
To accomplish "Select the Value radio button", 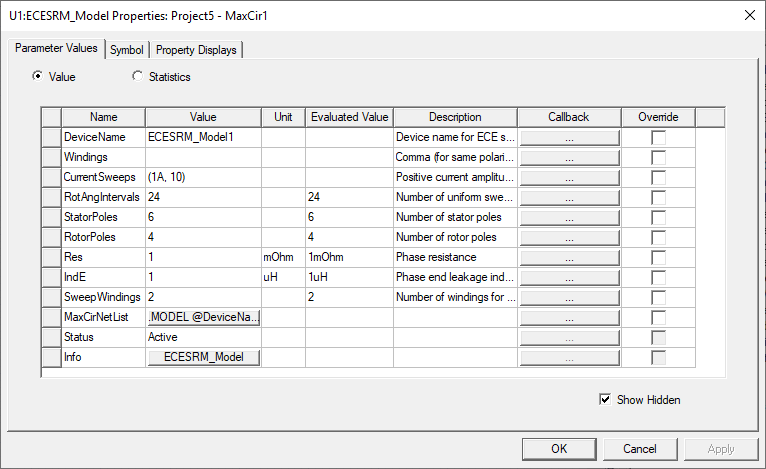I will click(x=38, y=76).
